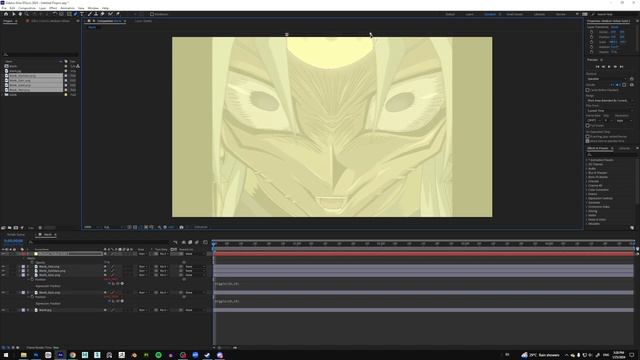Image resolution: width=640 pixels, height=360 pixels.
Task: Select the Puppet Pin tool
Action: (x=118, y=14)
